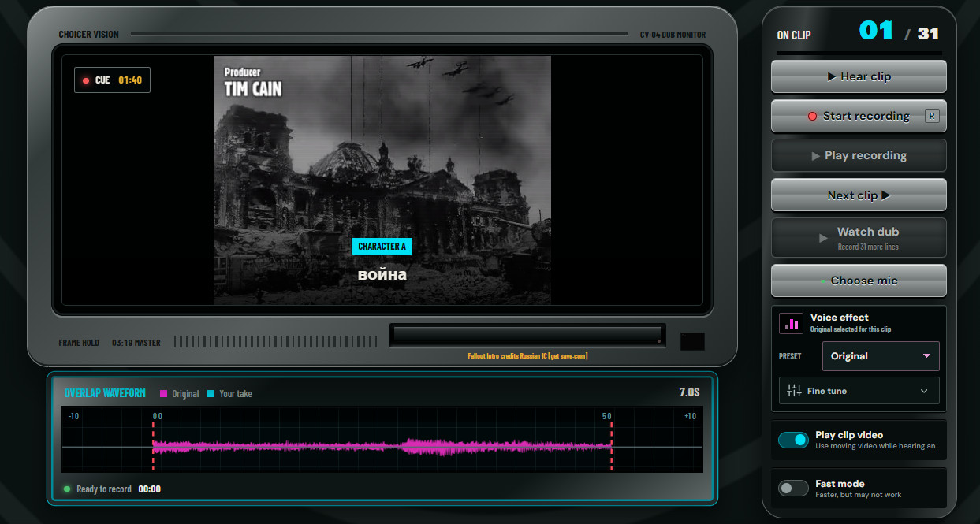Click the Watch dub button

[859, 237]
